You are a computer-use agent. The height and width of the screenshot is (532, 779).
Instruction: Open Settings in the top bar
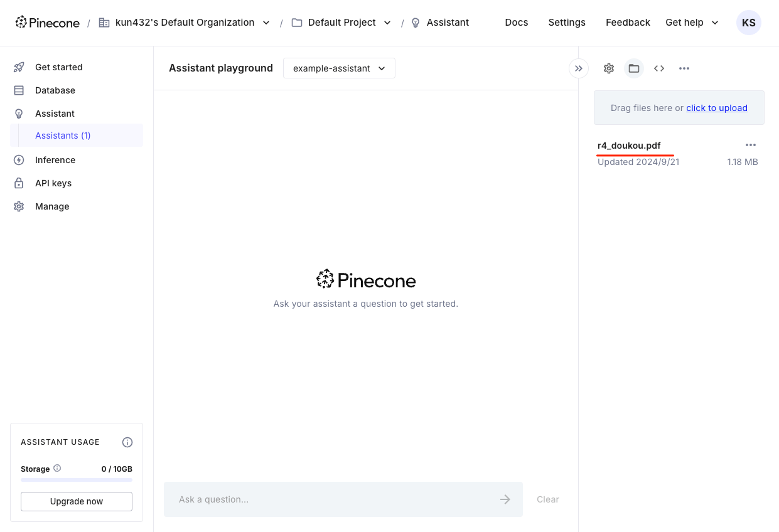[567, 23]
